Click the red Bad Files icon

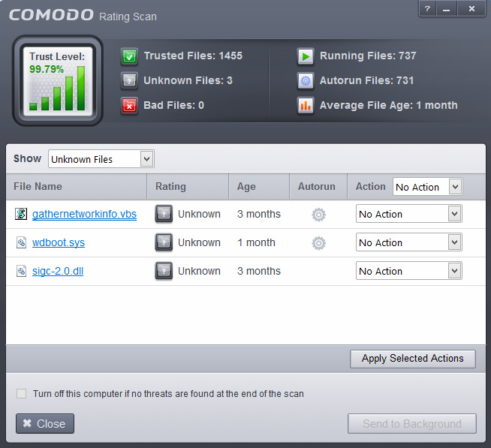click(129, 106)
